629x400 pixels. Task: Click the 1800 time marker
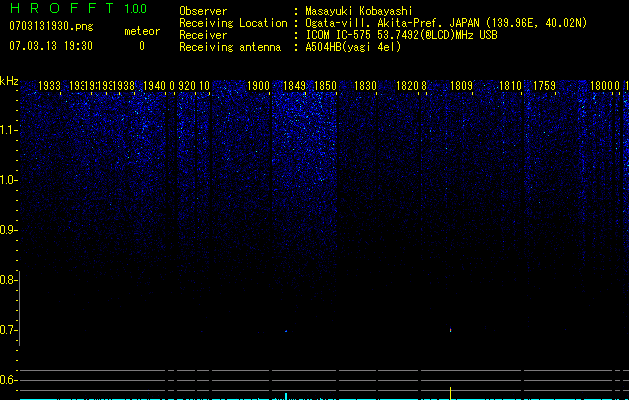(601, 86)
